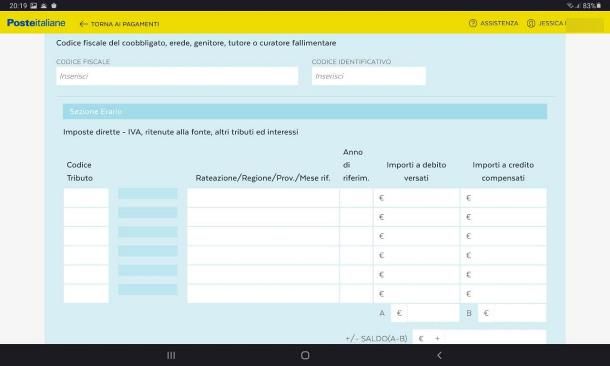Click the total B amount field
Image resolution: width=610 pixels, height=366 pixels.
(512, 313)
